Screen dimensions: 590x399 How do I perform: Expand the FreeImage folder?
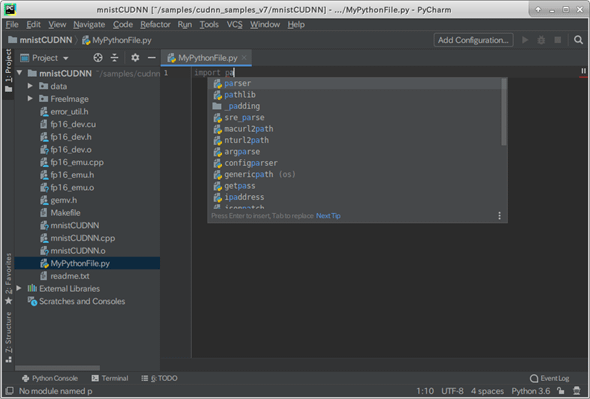pos(30,99)
